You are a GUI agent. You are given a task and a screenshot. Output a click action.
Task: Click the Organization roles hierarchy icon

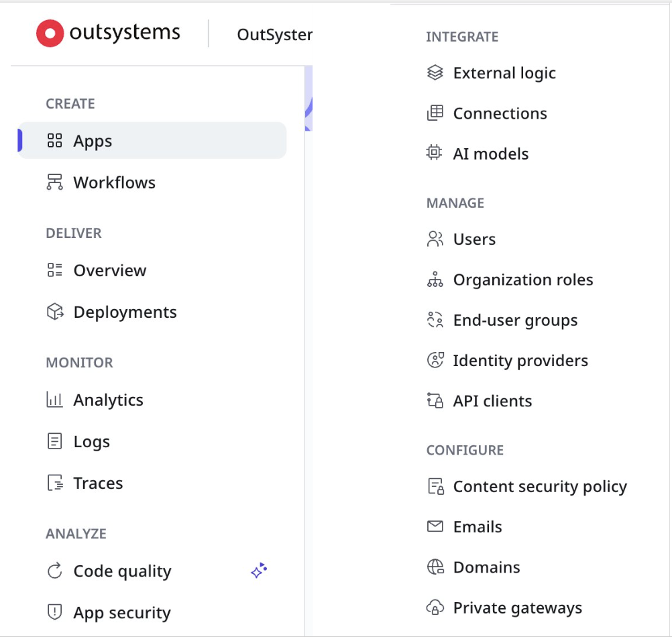pos(435,280)
